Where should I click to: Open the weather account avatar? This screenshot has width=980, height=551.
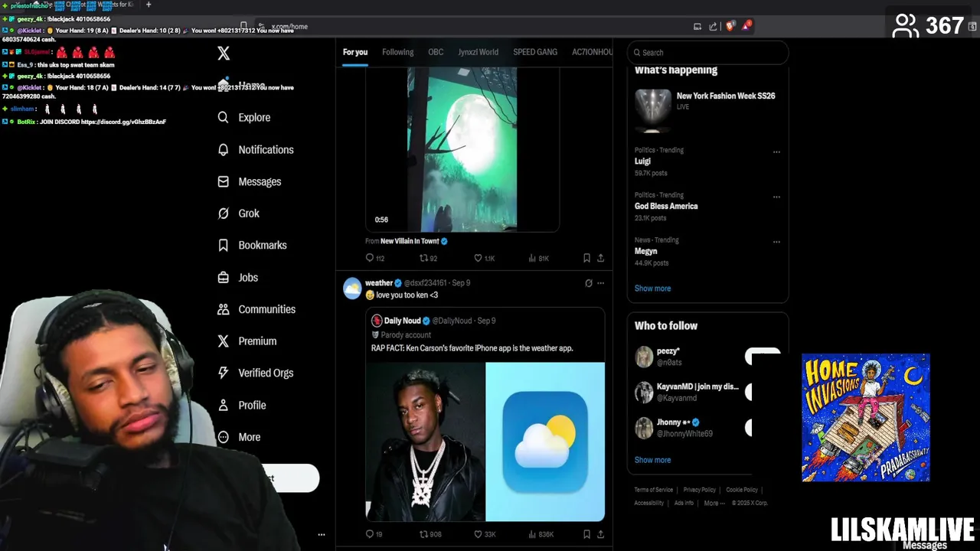[352, 289]
